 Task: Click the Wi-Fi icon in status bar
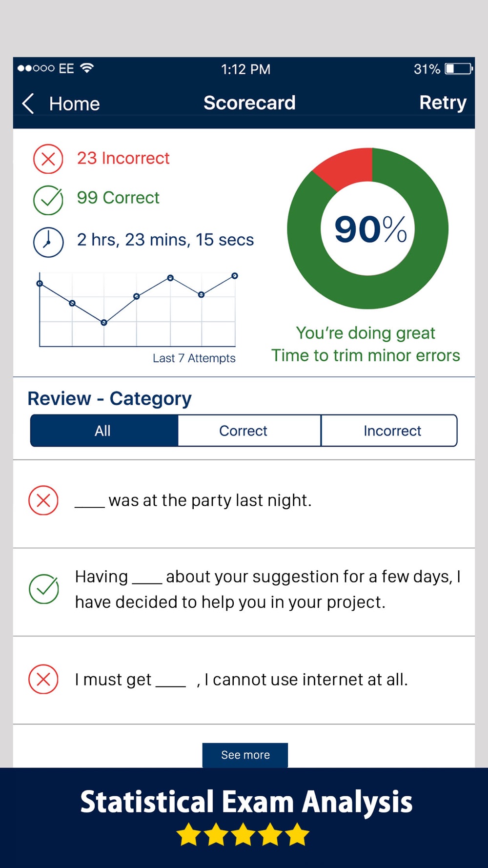pos(87,68)
